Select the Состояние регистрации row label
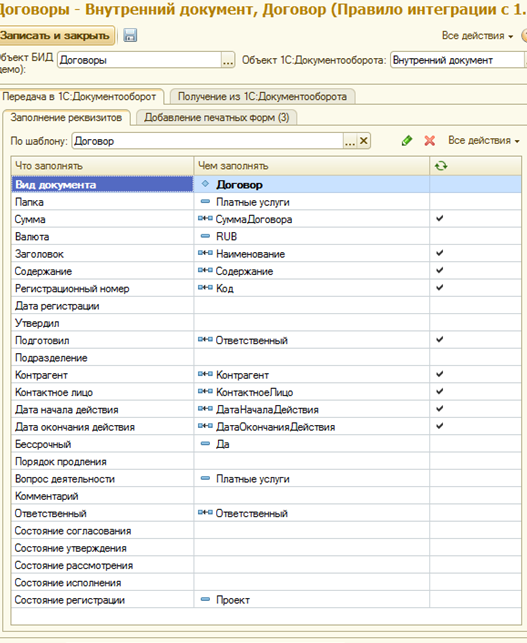This screenshot has width=527, height=643. click(x=70, y=600)
